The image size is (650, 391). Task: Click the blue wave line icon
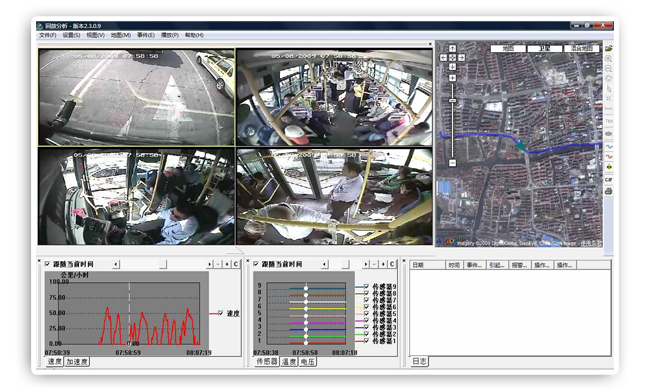608,147
